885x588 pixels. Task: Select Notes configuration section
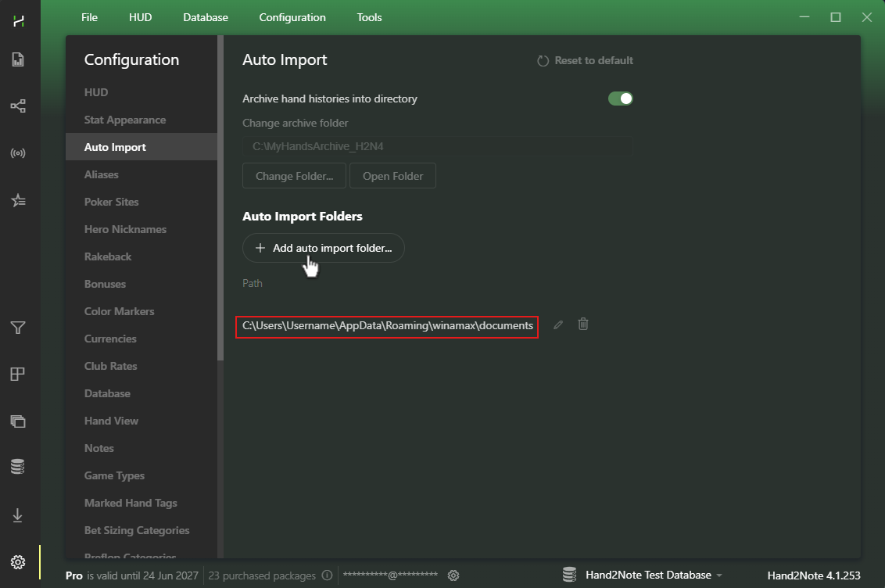click(x=141, y=448)
